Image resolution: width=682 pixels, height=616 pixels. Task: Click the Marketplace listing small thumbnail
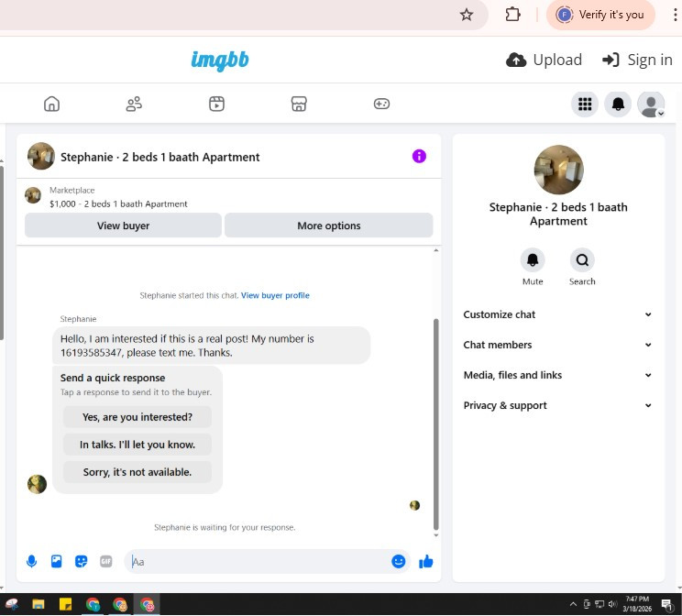pos(33,195)
